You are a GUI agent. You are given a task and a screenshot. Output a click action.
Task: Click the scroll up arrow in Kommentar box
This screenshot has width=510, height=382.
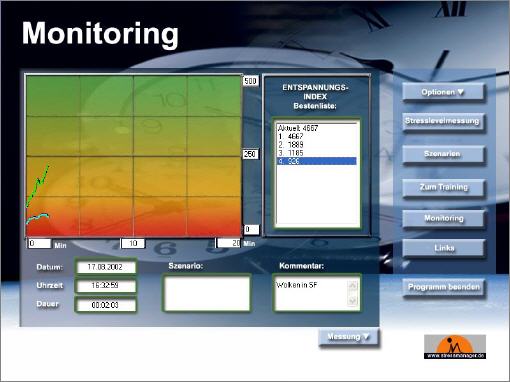(x=352, y=286)
